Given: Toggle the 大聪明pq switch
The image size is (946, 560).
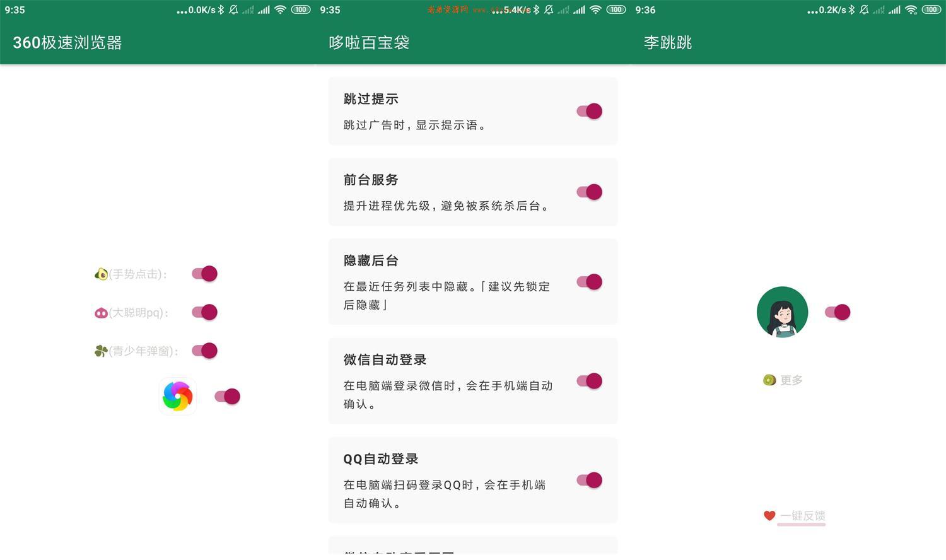Looking at the screenshot, I should [x=204, y=312].
